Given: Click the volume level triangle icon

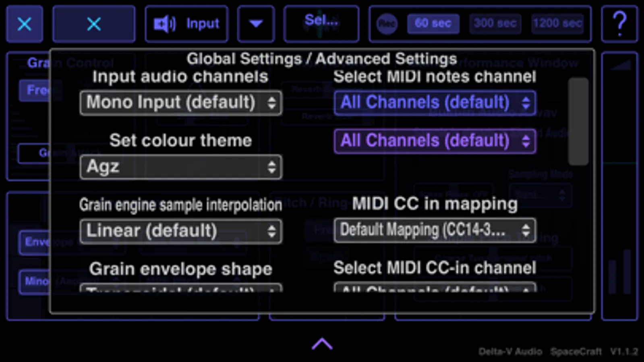Looking at the screenshot, I should click(x=620, y=65).
